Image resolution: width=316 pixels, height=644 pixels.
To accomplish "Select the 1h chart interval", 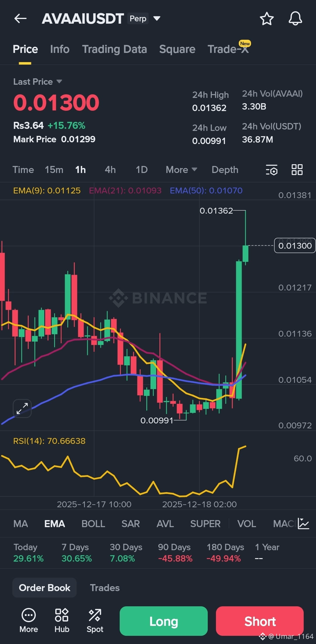I will [80, 170].
